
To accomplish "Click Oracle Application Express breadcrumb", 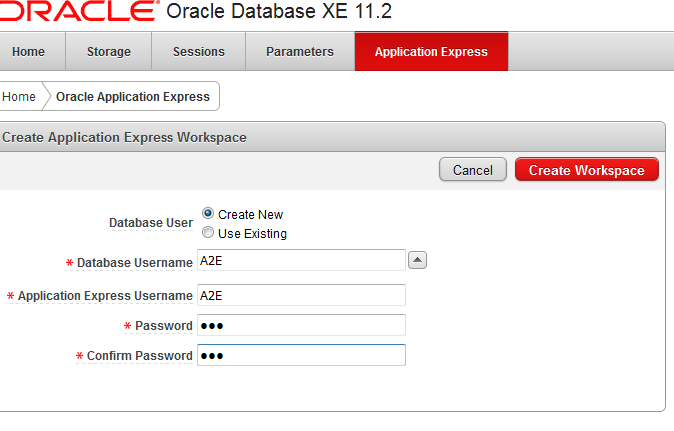I will (x=133, y=97).
